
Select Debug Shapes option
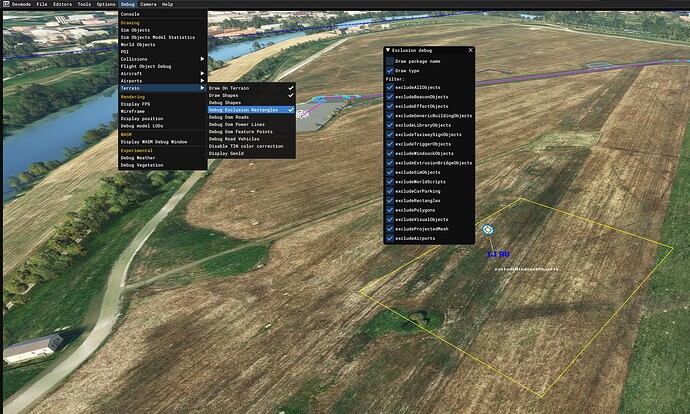tap(251, 103)
